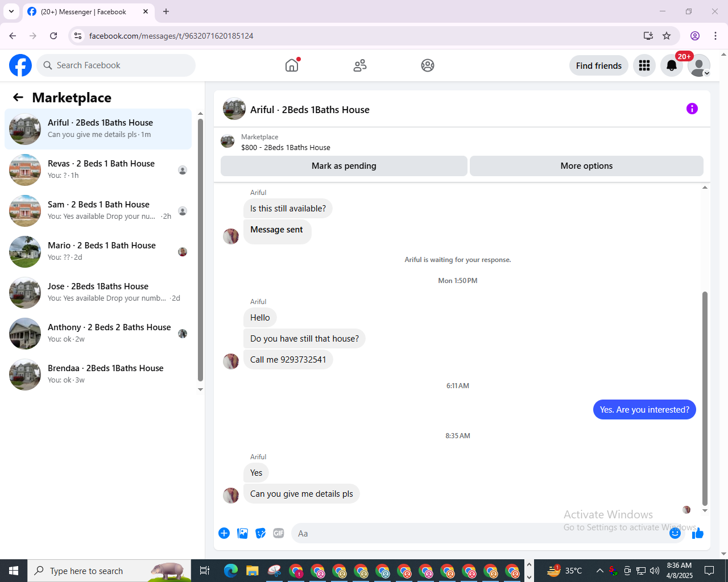Open conversation information purple icon
The height and width of the screenshot is (582, 728).
coord(692,109)
